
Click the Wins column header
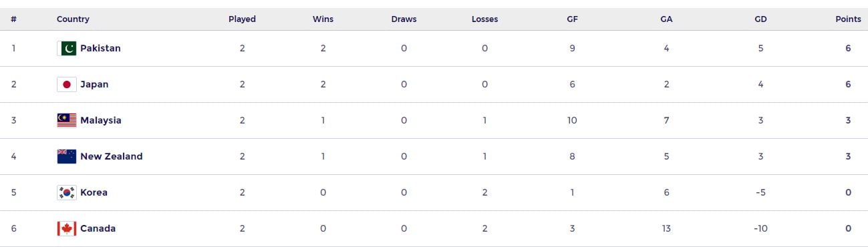[x=323, y=19]
